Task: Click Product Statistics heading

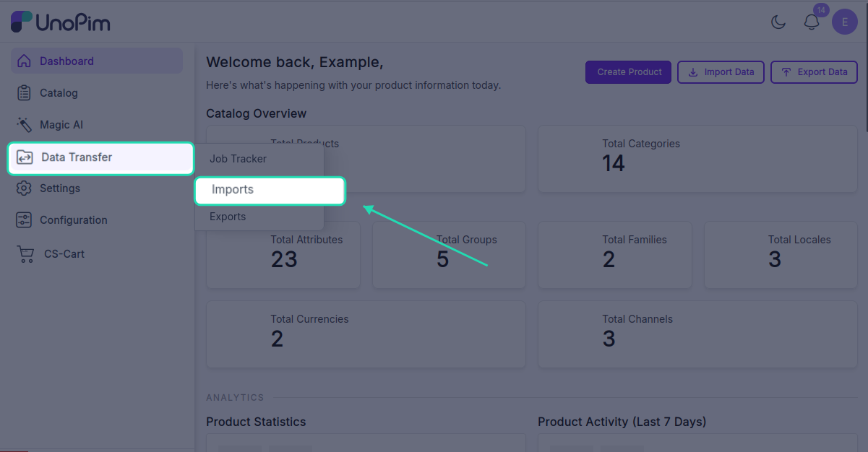Action: 256,422
